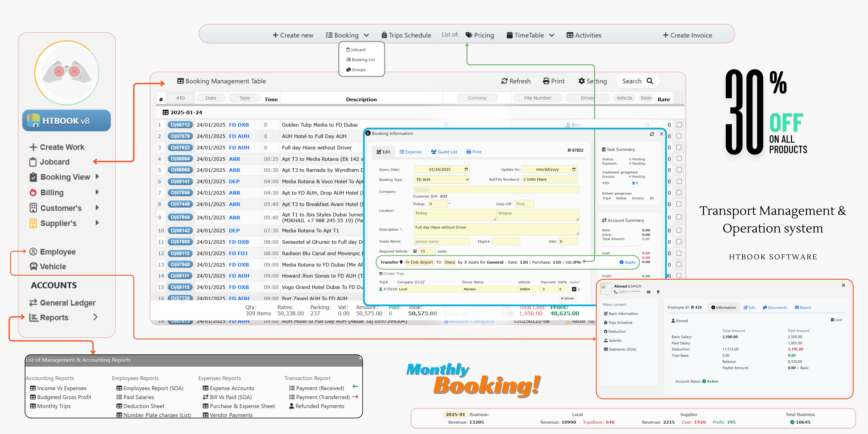This screenshot has height=434, width=868.
Task: Click Apply on the Transfer pricing row
Action: pos(627,262)
